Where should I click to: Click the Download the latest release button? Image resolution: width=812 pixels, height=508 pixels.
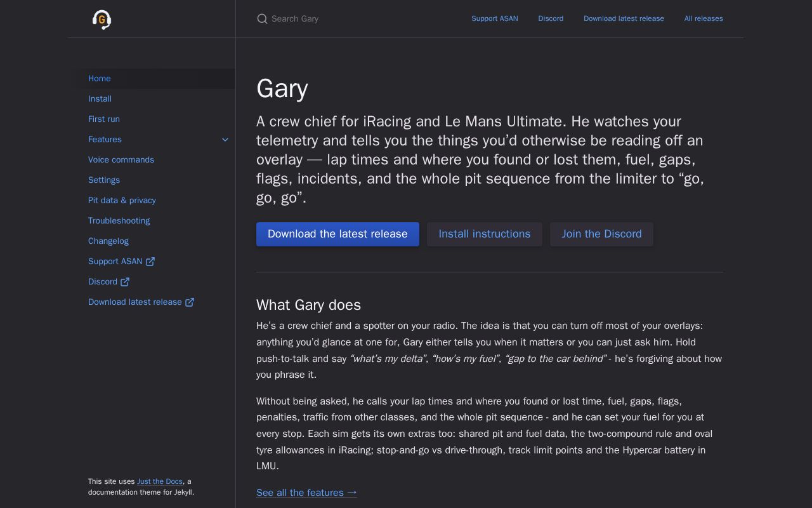coord(337,234)
